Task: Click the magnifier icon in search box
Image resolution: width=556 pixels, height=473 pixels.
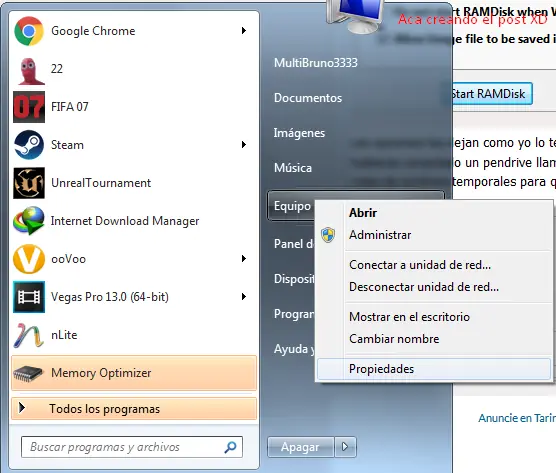Action: pos(230,447)
